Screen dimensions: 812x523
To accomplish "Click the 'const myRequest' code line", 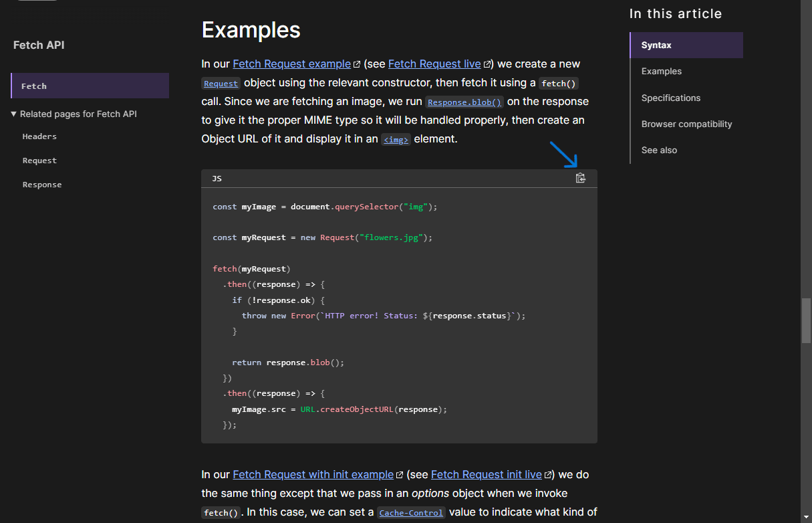I will pos(323,237).
